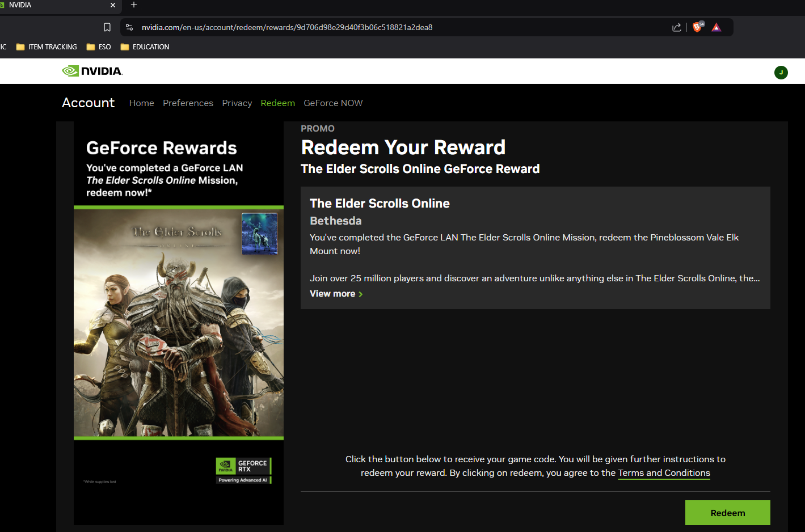This screenshot has width=805, height=532.
Task: Click the share page icon in the address bar
Action: (676, 27)
